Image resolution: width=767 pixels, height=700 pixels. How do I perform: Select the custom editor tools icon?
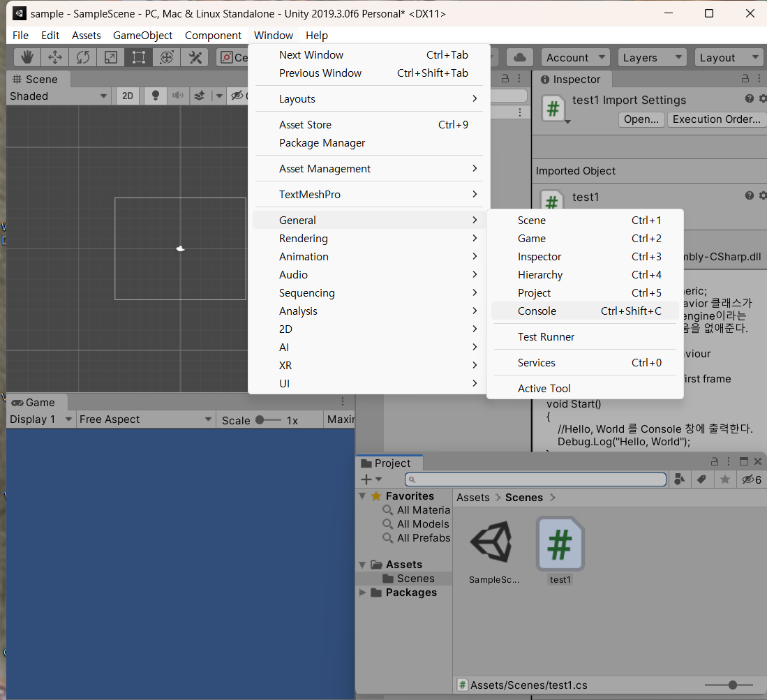tap(195, 57)
